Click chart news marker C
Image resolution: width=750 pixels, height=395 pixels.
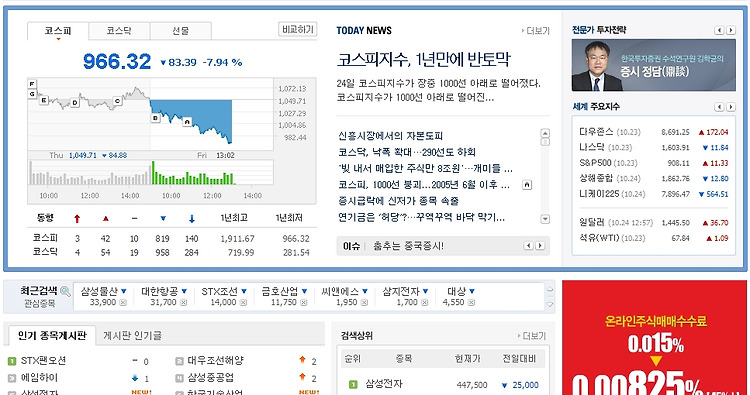coord(117,101)
